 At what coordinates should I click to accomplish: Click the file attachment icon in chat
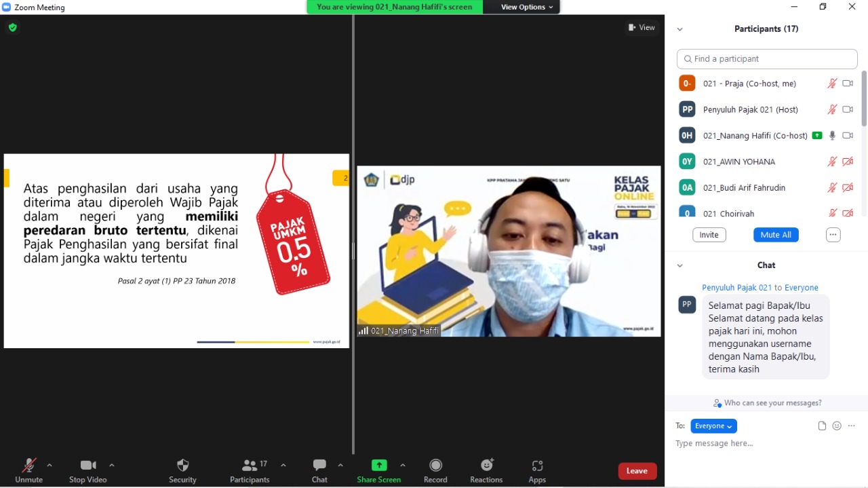coord(822,426)
